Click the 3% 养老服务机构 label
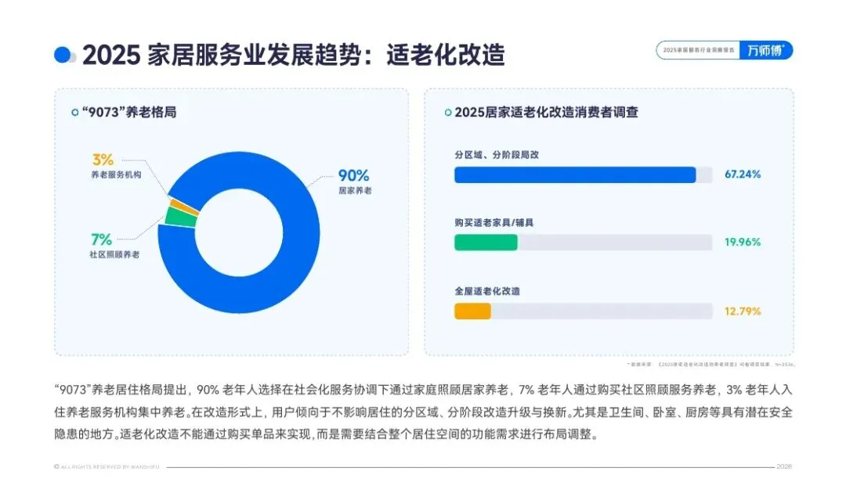This screenshot has height=504, width=846. (116, 166)
